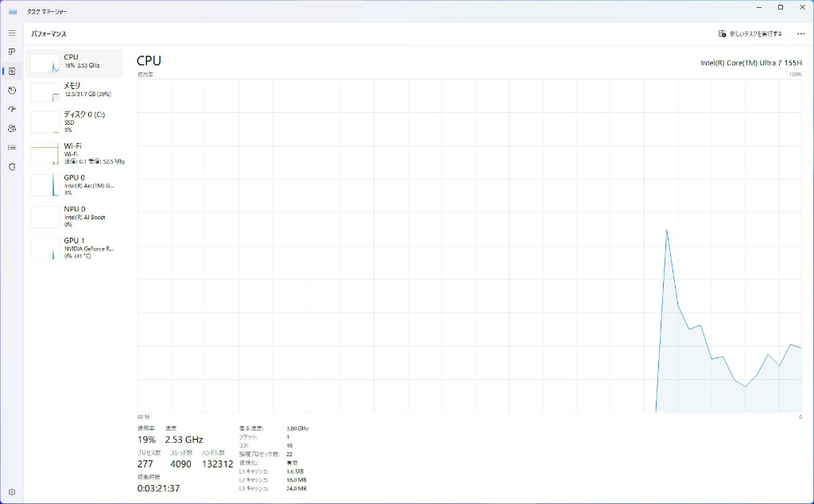Click the process count 277
Image resolution: width=814 pixels, height=504 pixels.
[145, 464]
